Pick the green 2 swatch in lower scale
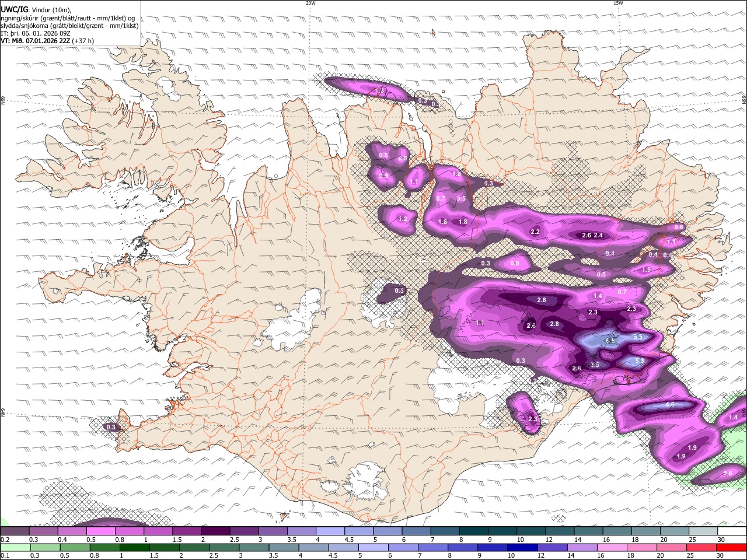Viewport: 747px width, 560px height. click(x=194, y=548)
